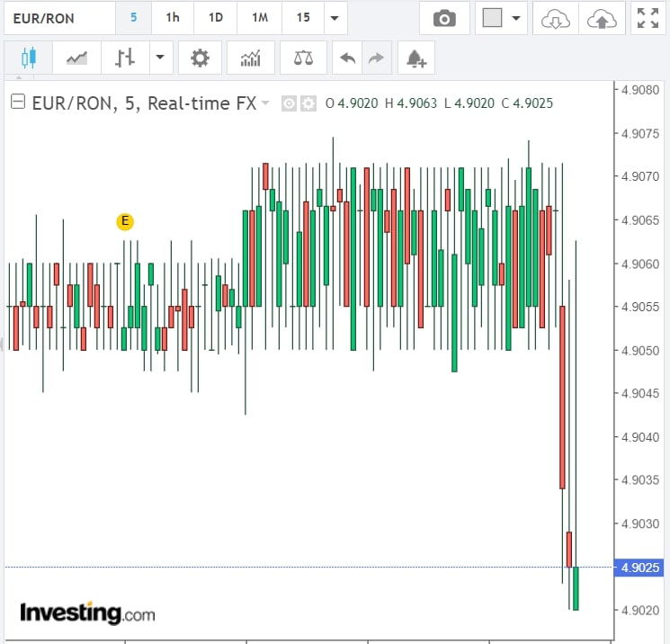Expand the time interval dropdown arrow

click(335, 18)
